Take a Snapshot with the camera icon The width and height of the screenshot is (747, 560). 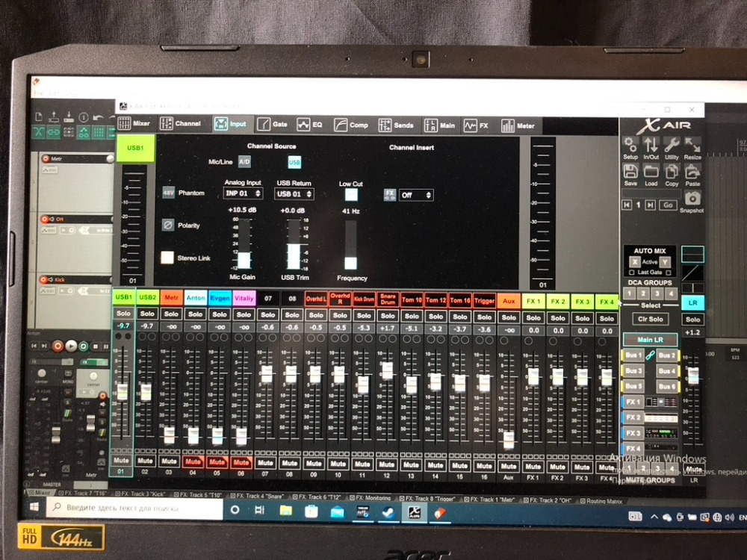[692, 198]
